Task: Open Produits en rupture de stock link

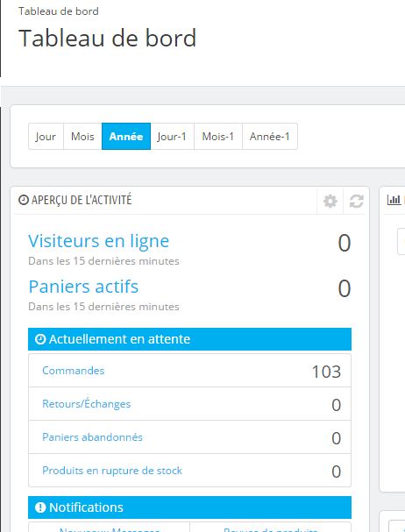Action: [x=112, y=471]
